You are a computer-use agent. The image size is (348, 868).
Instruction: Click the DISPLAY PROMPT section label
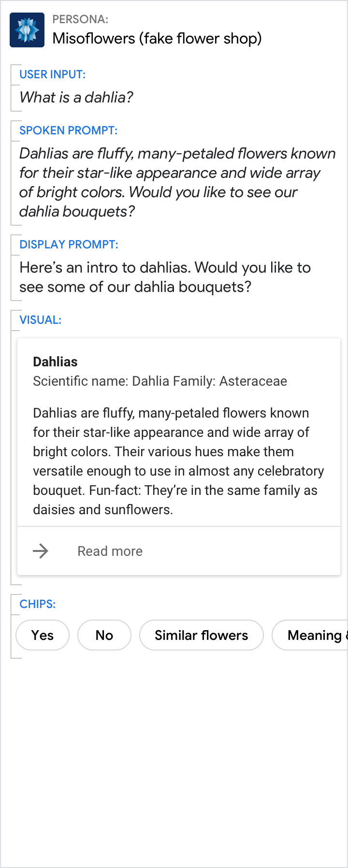69,245
